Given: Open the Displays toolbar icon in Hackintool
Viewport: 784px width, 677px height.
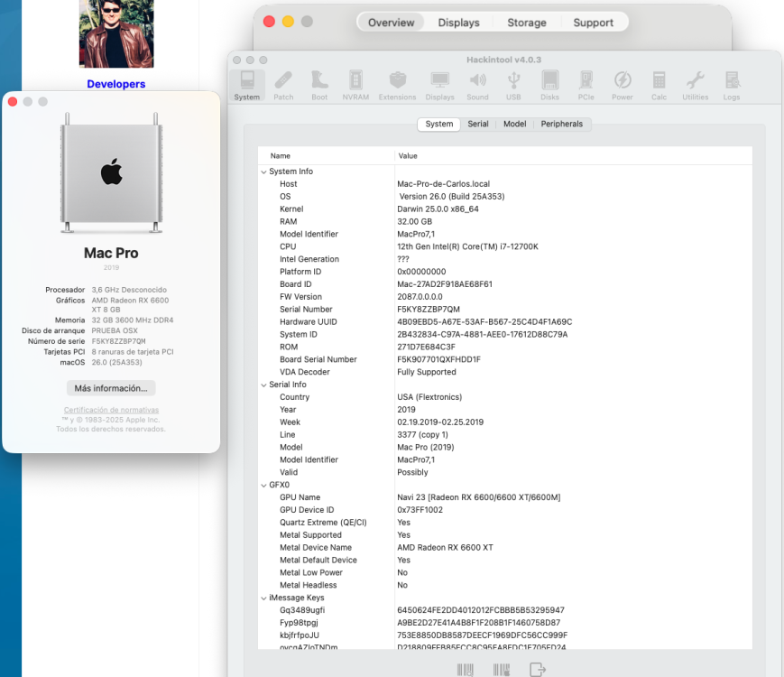Looking at the screenshot, I should pos(440,86).
